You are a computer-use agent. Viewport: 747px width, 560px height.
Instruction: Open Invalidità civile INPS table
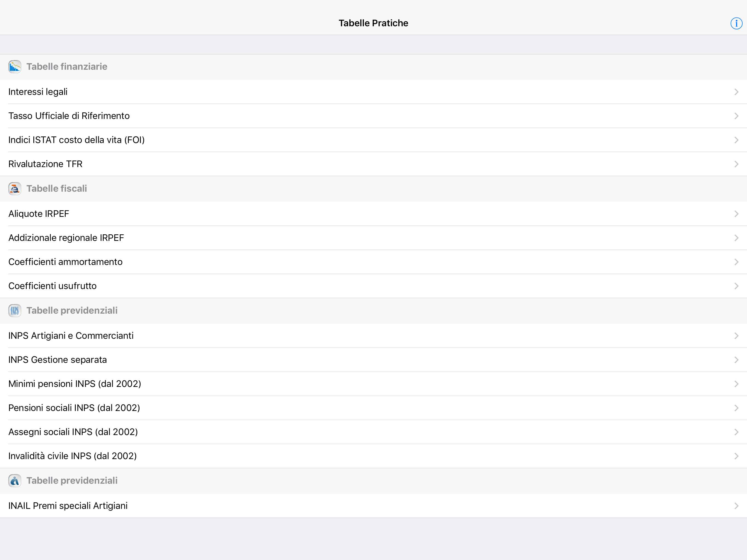tap(73, 456)
